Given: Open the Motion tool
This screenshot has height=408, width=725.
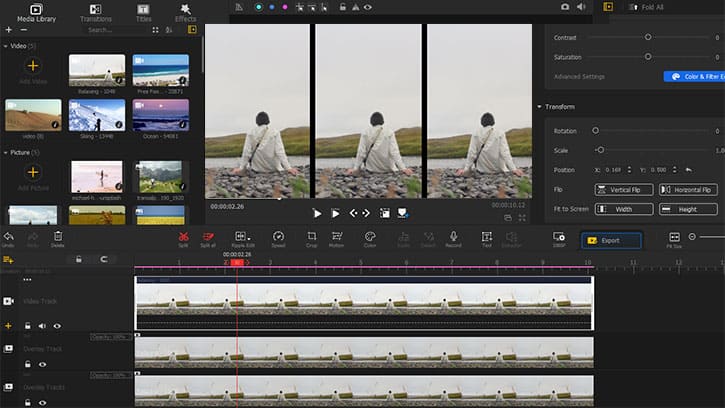Looking at the screenshot, I should [x=337, y=237].
